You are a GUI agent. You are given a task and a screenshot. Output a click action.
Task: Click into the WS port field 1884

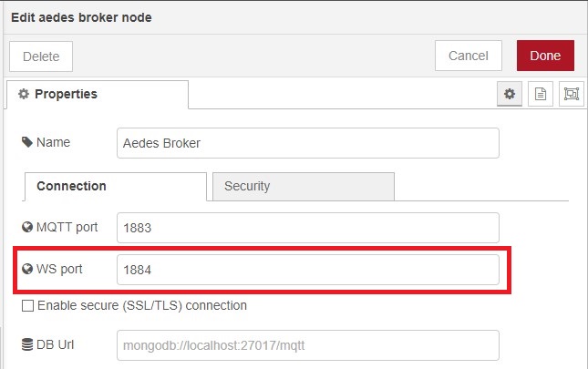[x=308, y=270]
